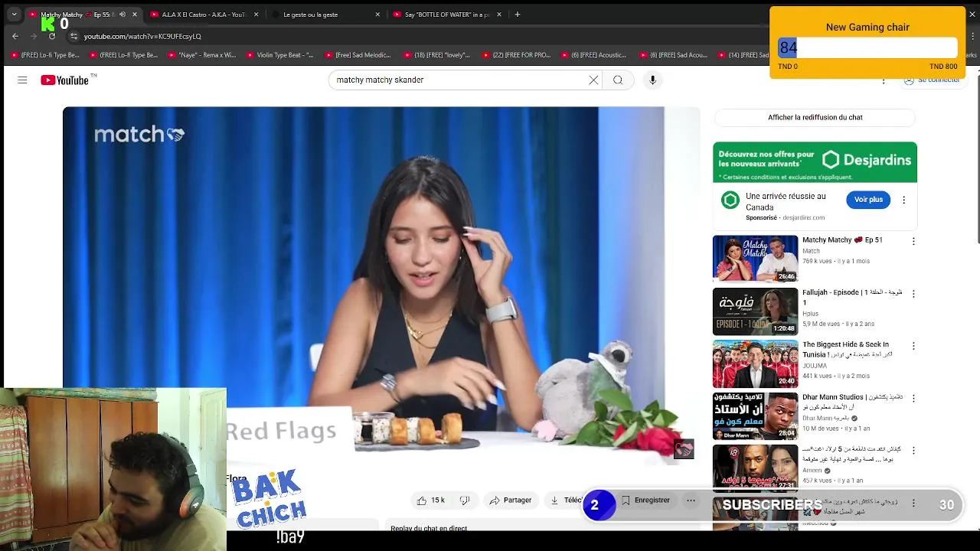The image size is (980, 551).
Task: Click the magnifier search button
Action: [x=618, y=80]
